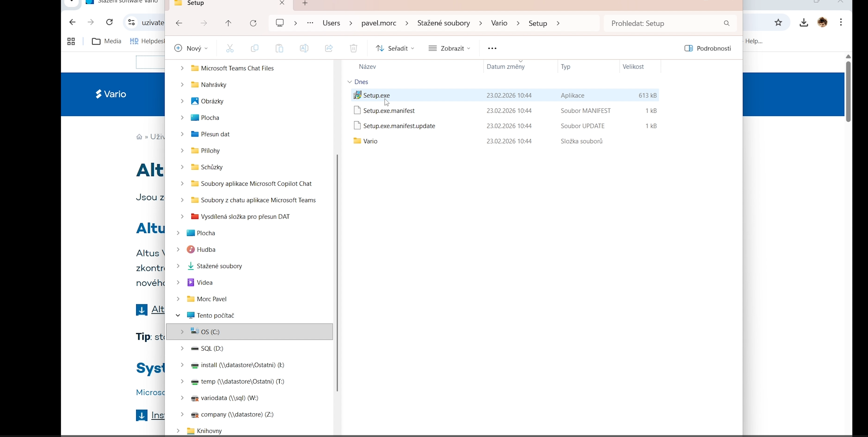Open a new Explorer tab
This screenshot has height=437, width=868.
(x=305, y=3)
